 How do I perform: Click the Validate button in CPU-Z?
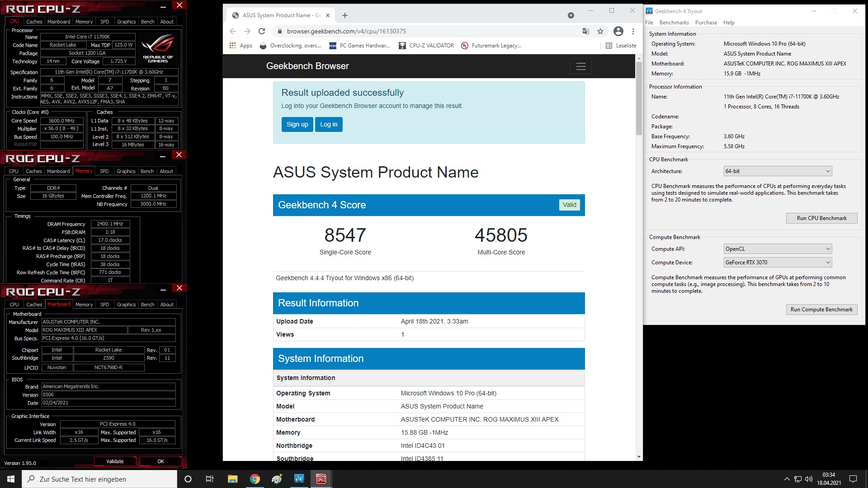click(115, 461)
